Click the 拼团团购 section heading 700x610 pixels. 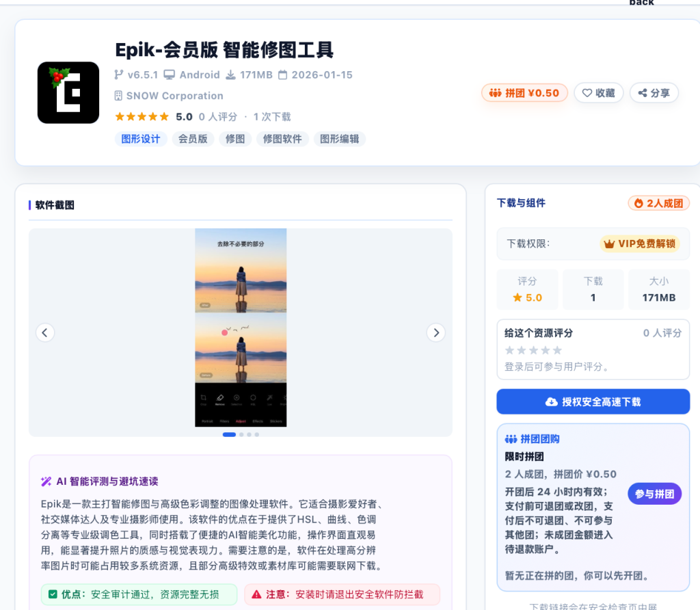(540, 439)
